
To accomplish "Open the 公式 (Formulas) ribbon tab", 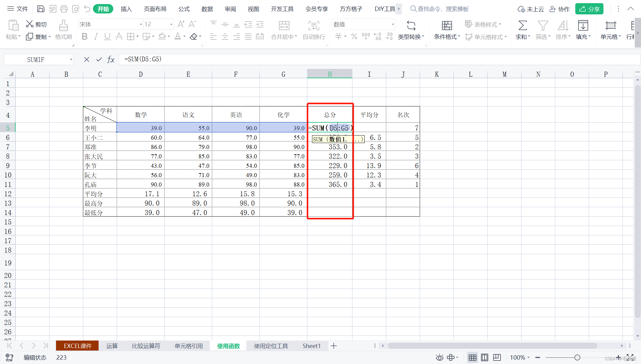I will [184, 9].
